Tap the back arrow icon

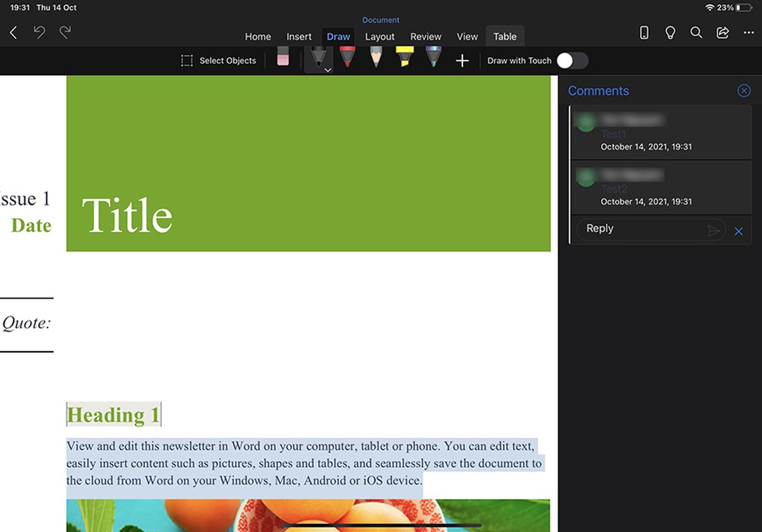click(x=14, y=33)
